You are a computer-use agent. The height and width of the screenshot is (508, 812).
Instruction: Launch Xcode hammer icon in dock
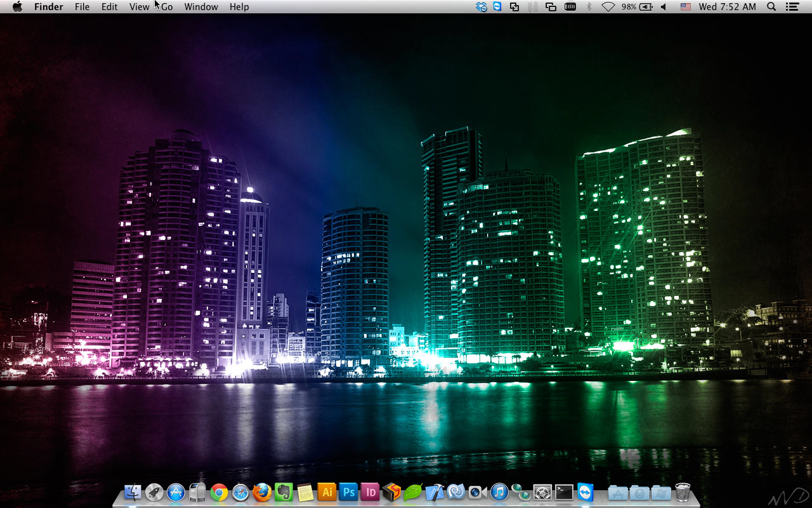point(435,492)
